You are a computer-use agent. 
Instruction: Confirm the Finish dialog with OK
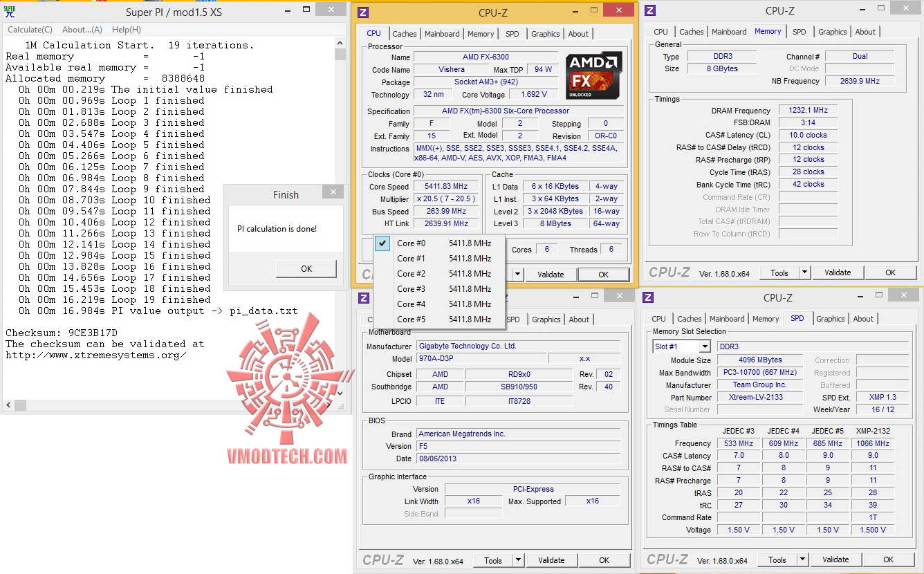(306, 269)
